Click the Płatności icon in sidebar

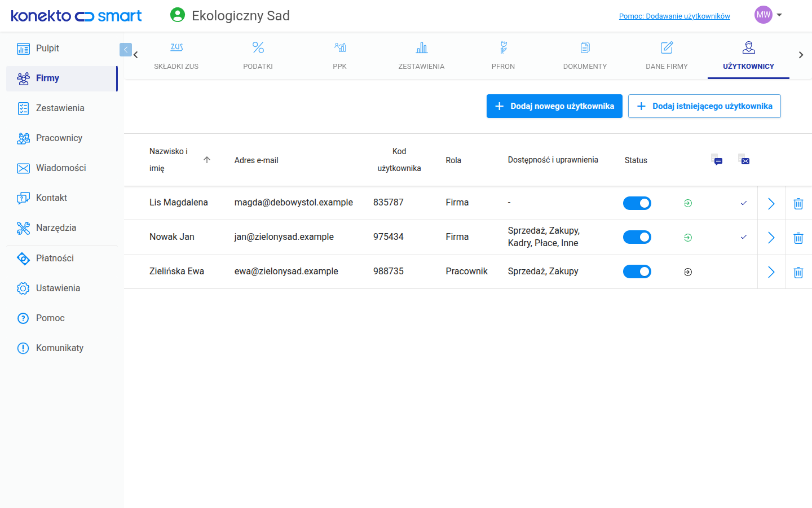tap(23, 259)
